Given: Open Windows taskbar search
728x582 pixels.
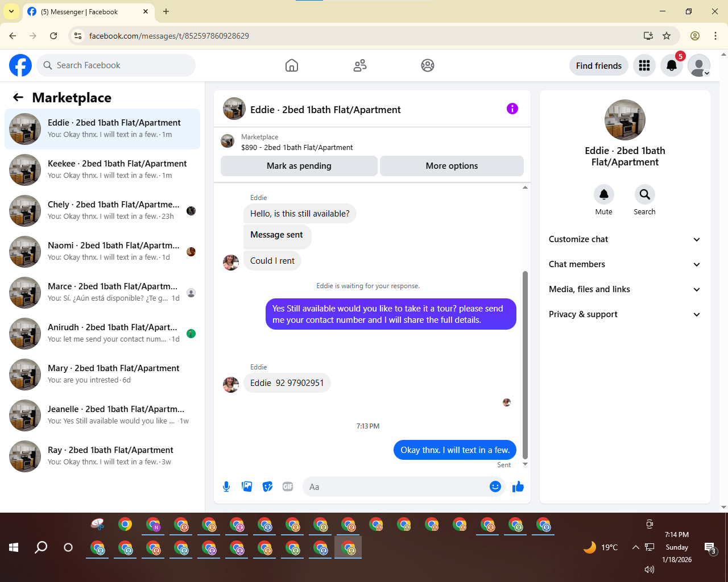Looking at the screenshot, I should click(x=41, y=547).
